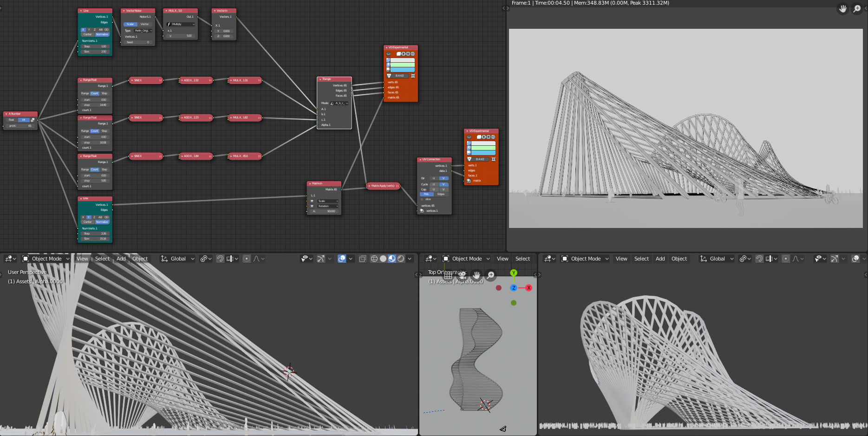
Task: Open Object Mode dropdown in right viewport
Action: point(585,259)
